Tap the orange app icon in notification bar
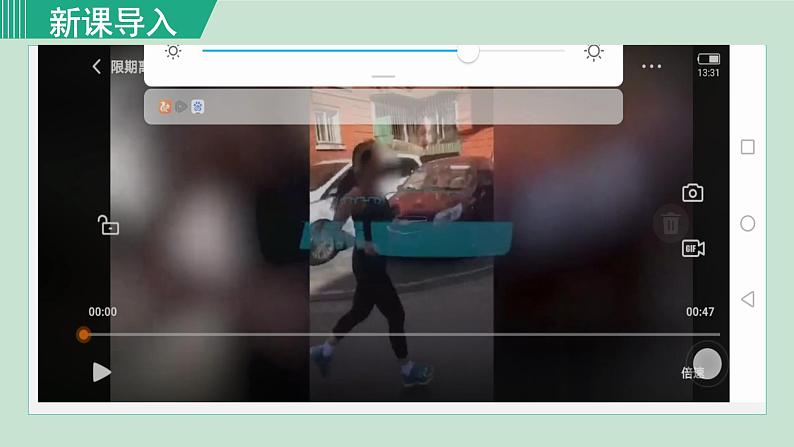Image resolution: width=794 pixels, height=447 pixels. [165, 107]
